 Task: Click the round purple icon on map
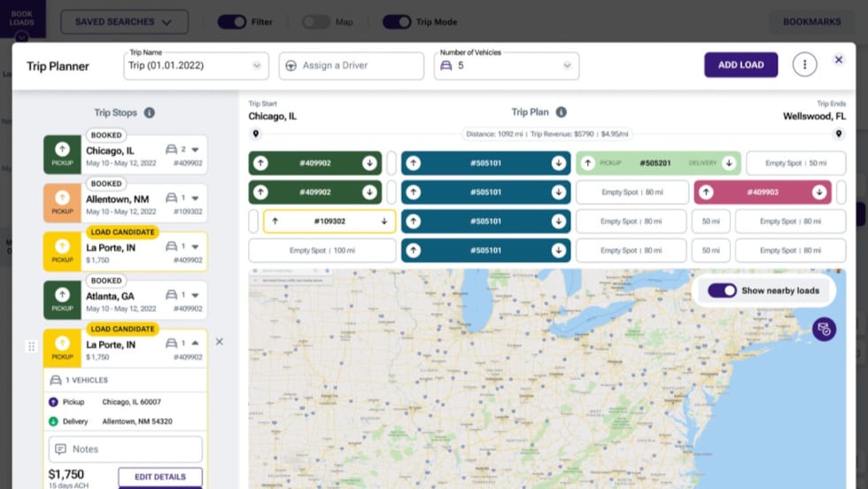coord(824,330)
